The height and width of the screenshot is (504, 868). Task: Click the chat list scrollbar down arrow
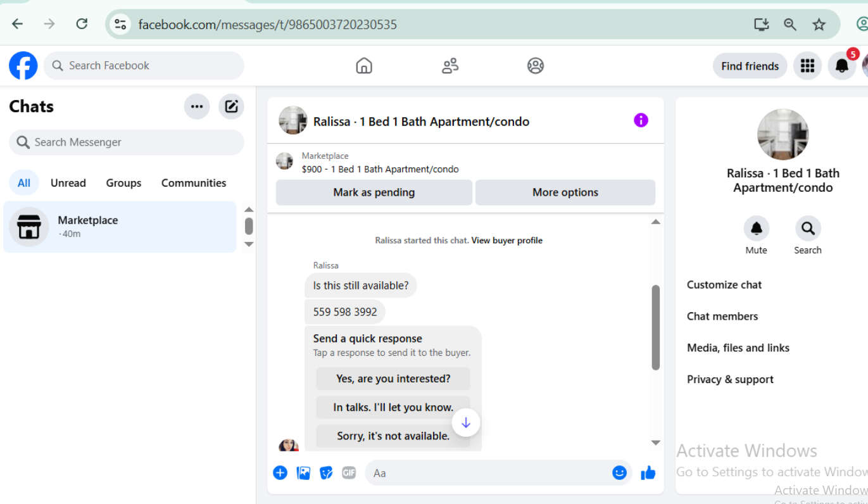pyautogui.click(x=249, y=244)
